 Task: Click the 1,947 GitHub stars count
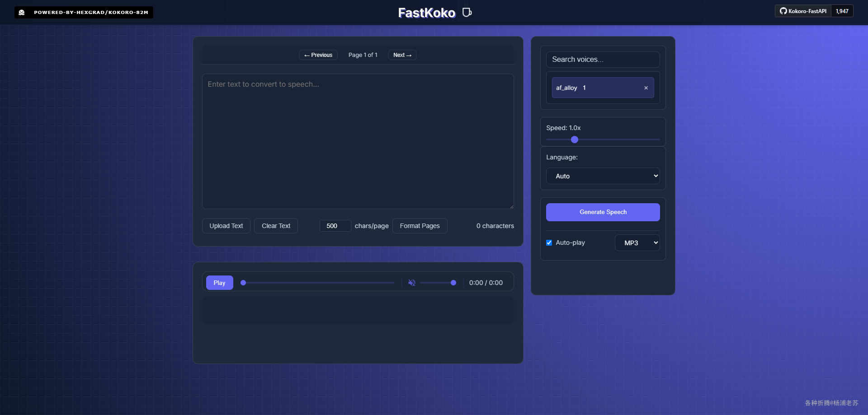842,11
